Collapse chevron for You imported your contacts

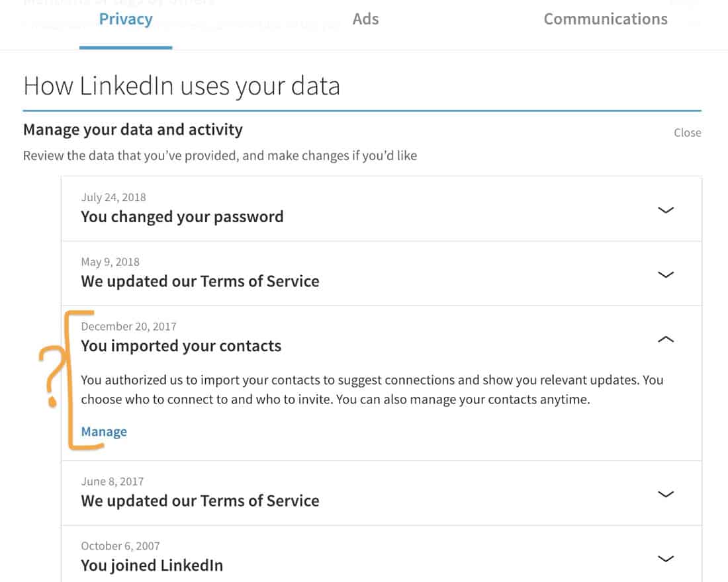point(666,339)
